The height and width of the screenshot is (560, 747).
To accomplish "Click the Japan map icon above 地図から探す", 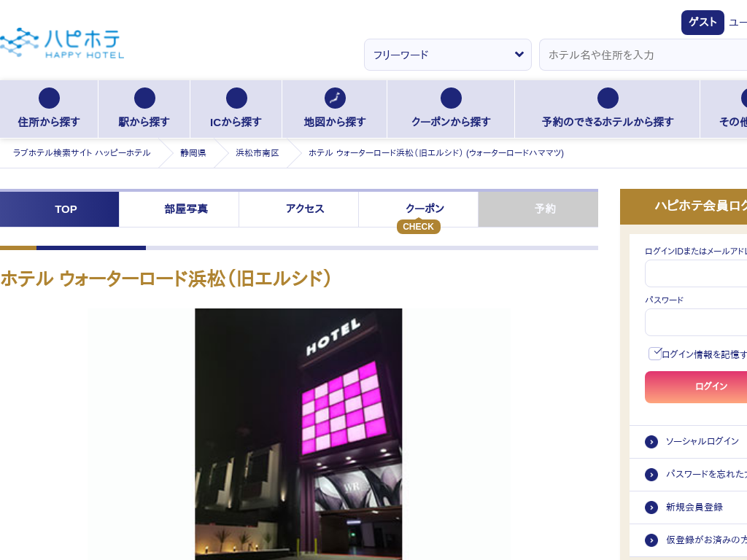I will pos(335,98).
